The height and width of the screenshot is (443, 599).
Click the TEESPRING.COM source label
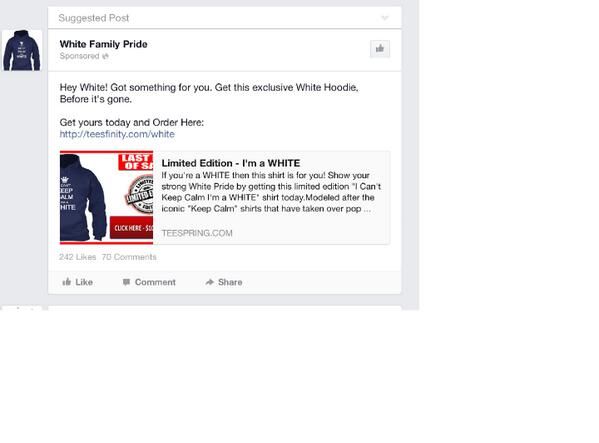pos(197,233)
